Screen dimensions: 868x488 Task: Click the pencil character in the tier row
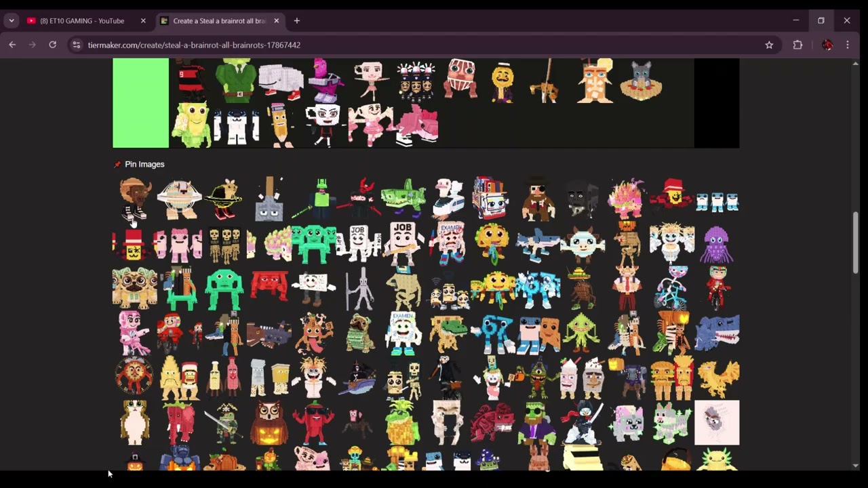pos(279,125)
